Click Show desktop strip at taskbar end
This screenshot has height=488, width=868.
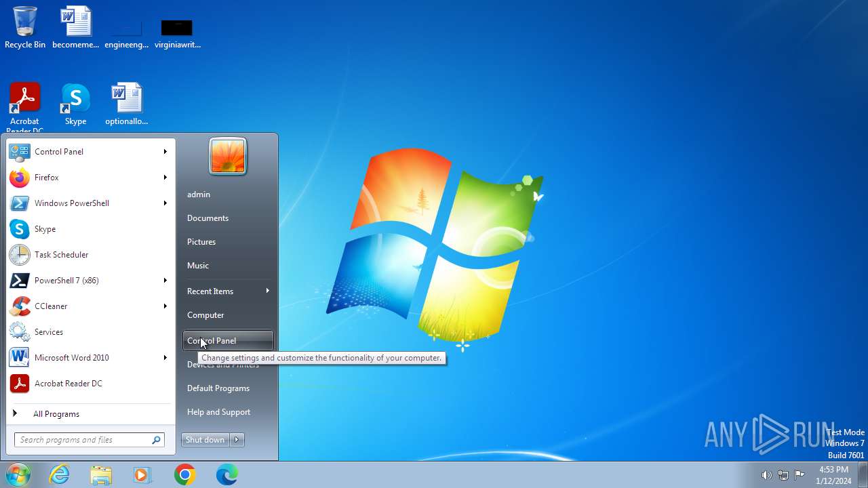[x=863, y=475]
